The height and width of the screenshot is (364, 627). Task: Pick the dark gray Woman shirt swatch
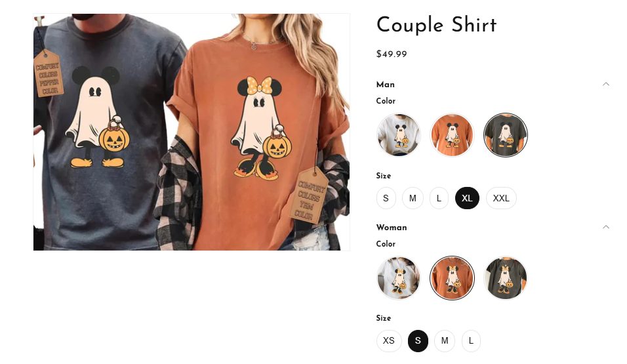(506, 278)
